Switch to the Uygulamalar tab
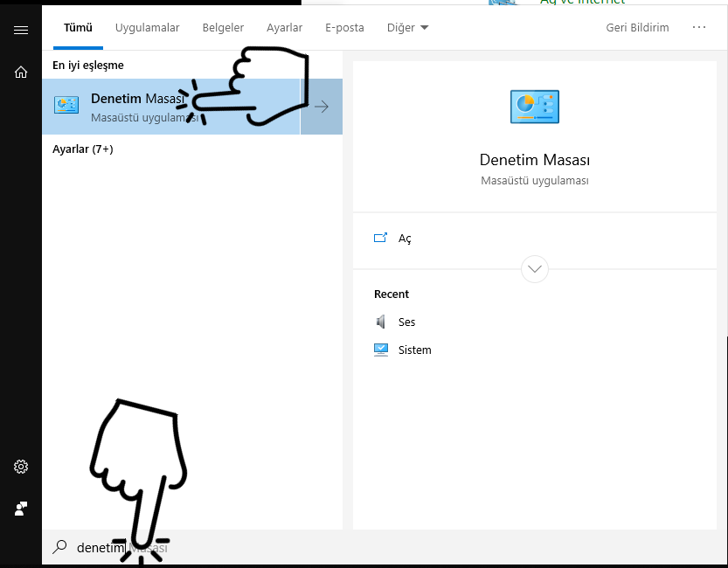 [x=147, y=28]
